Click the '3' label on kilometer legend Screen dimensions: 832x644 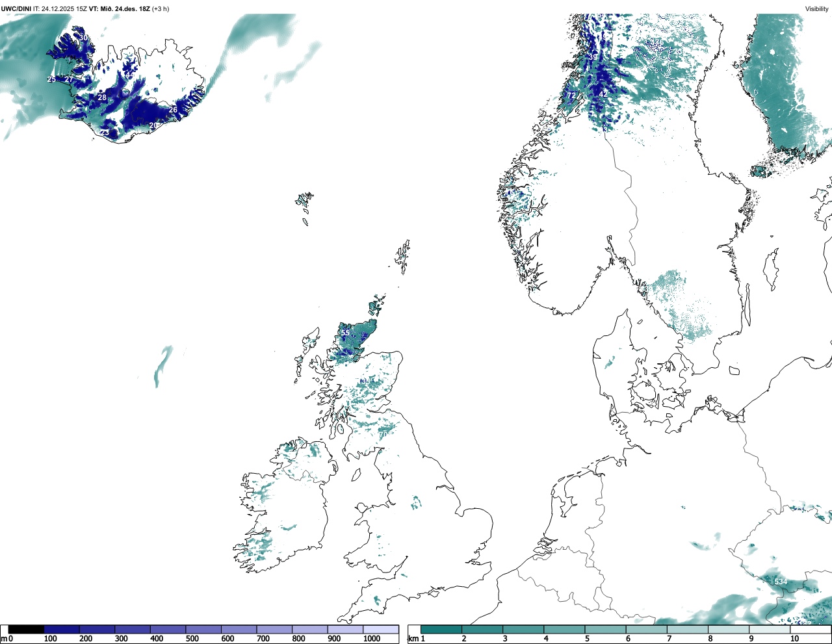(x=505, y=639)
